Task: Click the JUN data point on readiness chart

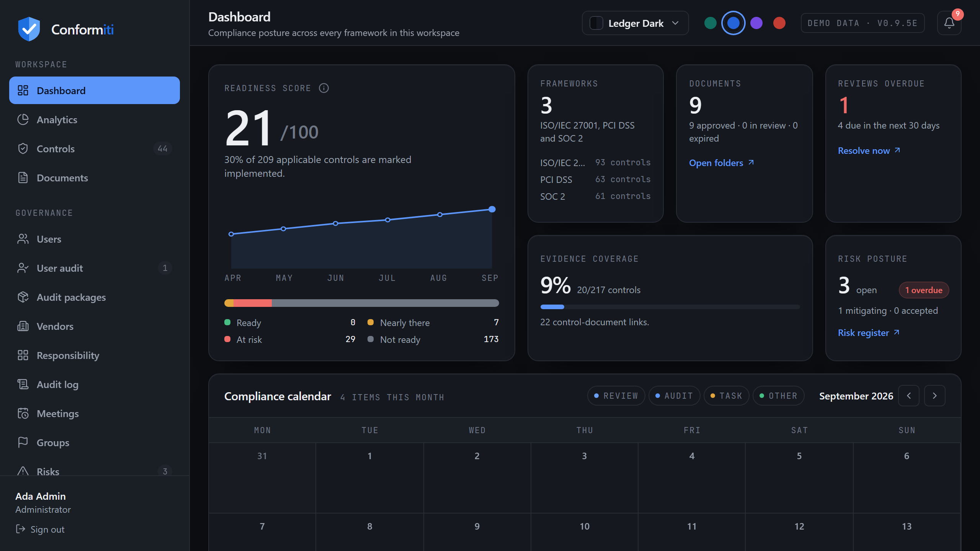Action: pyautogui.click(x=335, y=223)
